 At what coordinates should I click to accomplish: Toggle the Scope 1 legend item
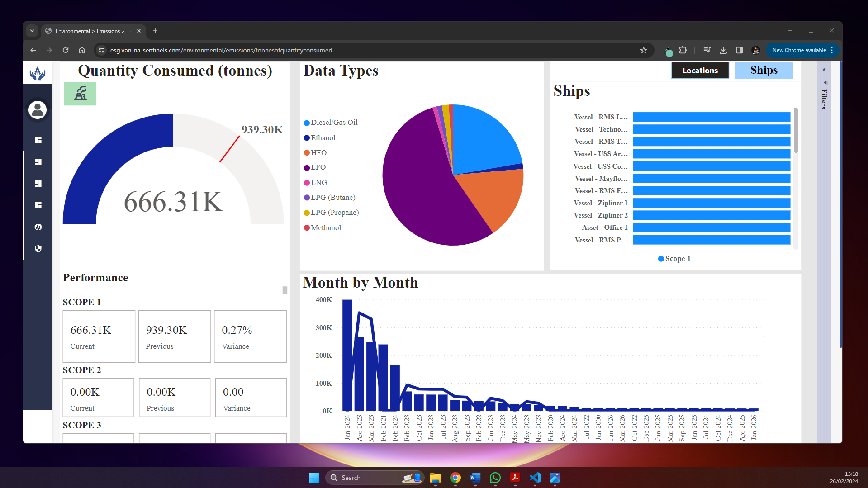pyautogui.click(x=674, y=259)
